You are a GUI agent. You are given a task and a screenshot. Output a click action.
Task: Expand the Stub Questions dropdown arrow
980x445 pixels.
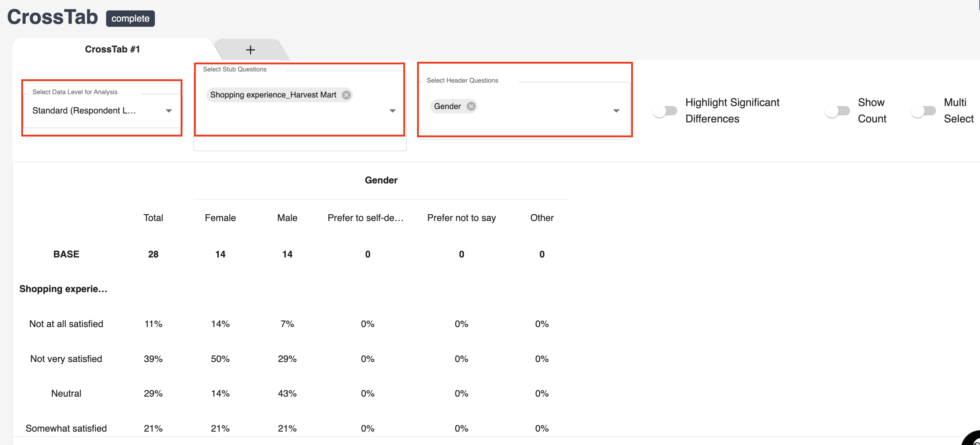click(392, 111)
